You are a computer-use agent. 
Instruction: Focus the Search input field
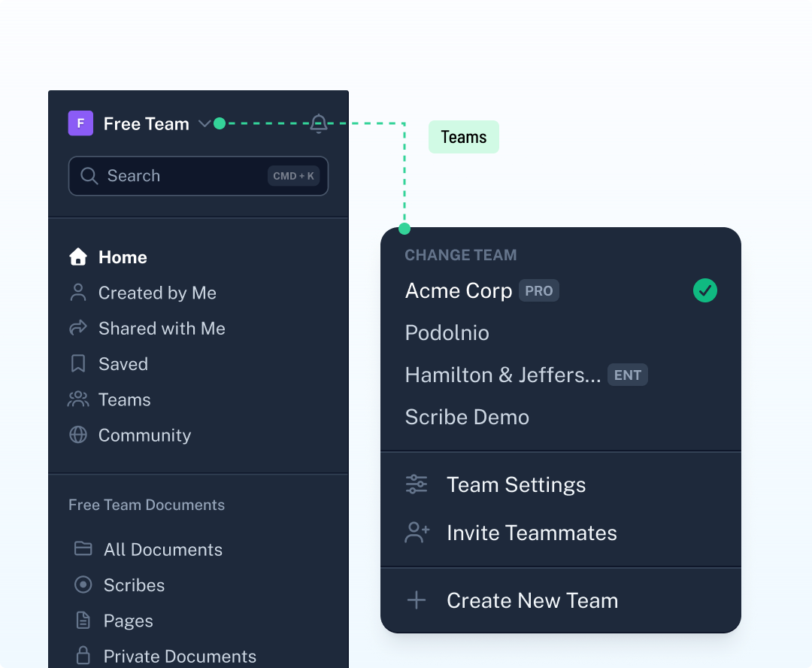198,176
